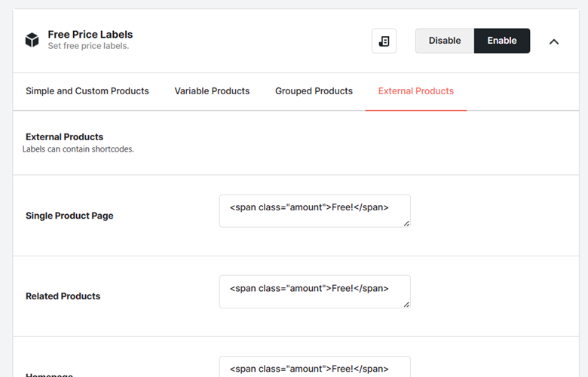Switch to Simple and Custom Products tab
This screenshot has height=377, width=588.
87,91
